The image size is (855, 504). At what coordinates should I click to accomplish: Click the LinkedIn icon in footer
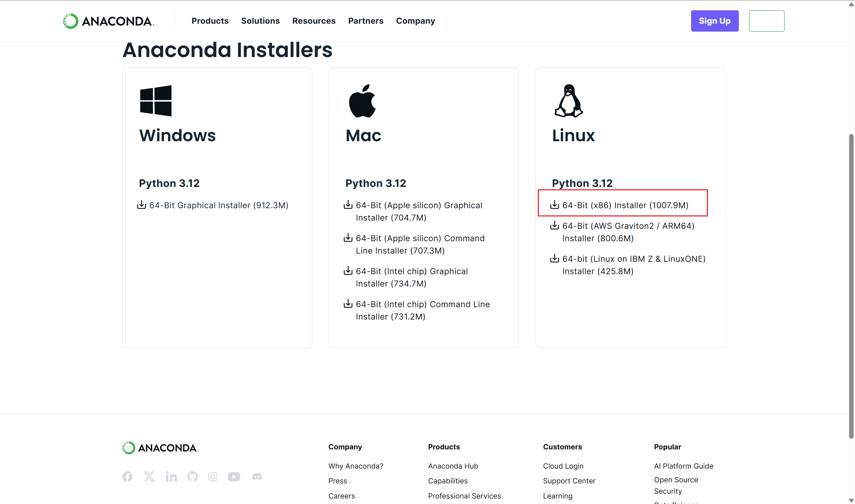(171, 477)
